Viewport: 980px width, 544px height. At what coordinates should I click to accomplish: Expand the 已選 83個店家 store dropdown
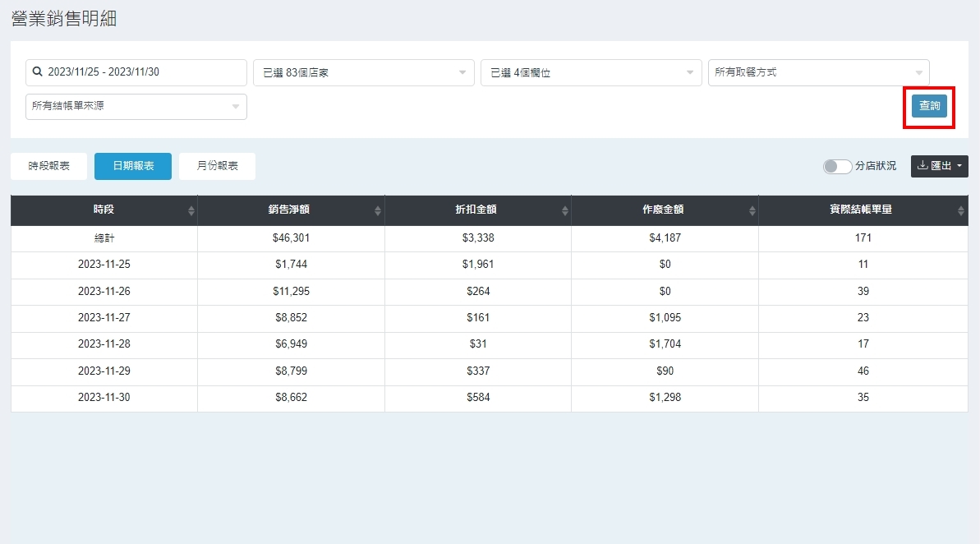(363, 72)
